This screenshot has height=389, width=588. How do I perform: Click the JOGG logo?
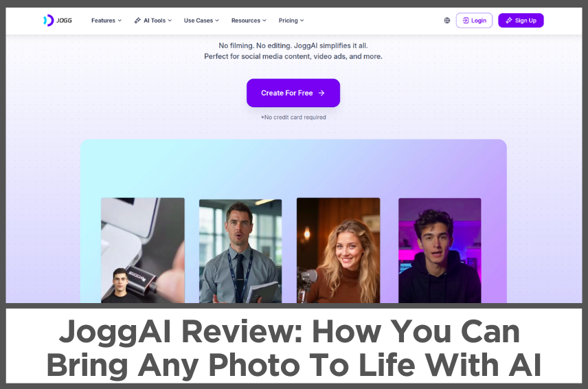(58, 20)
